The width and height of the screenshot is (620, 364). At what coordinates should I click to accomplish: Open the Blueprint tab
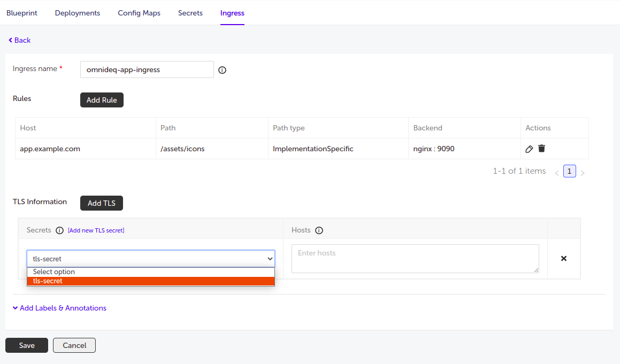(x=22, y=13)
